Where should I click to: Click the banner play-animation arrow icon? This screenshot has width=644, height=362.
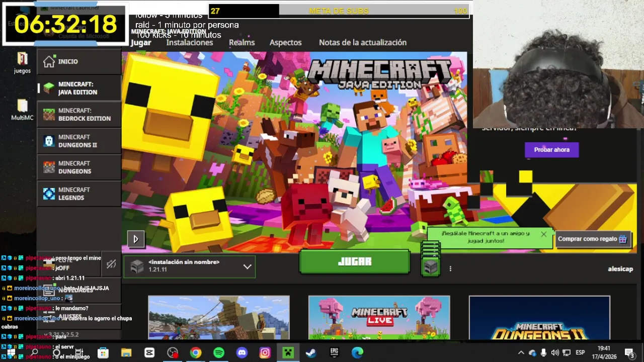[x=135, y=239]
